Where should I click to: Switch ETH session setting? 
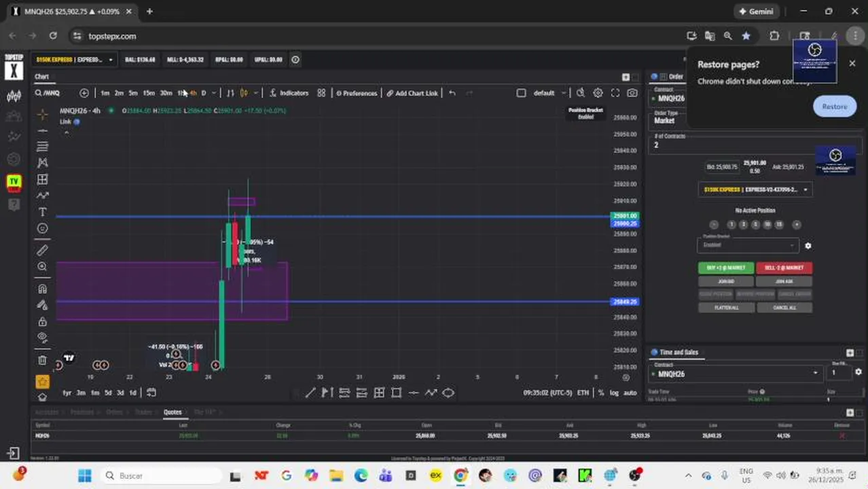(x=583, y=393)
